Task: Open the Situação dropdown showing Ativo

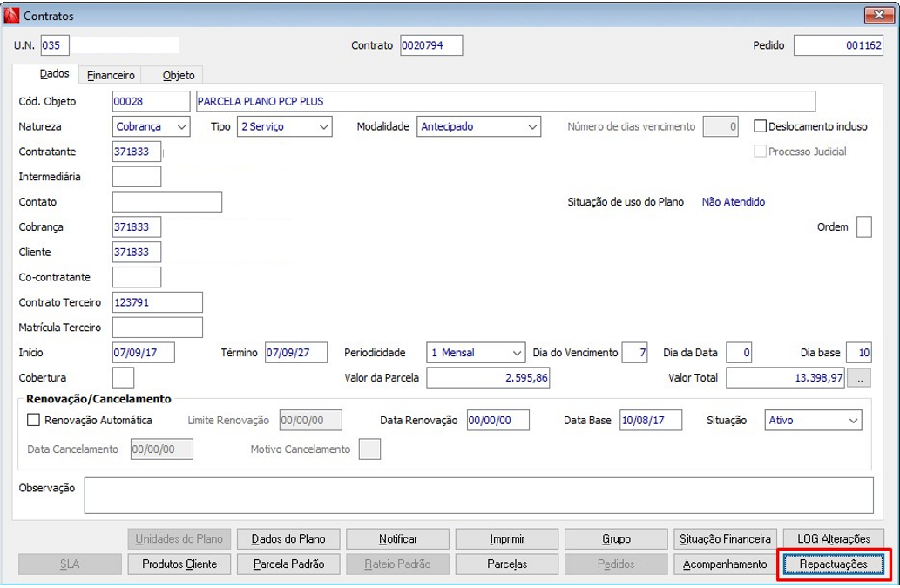Action: (813, 421)
